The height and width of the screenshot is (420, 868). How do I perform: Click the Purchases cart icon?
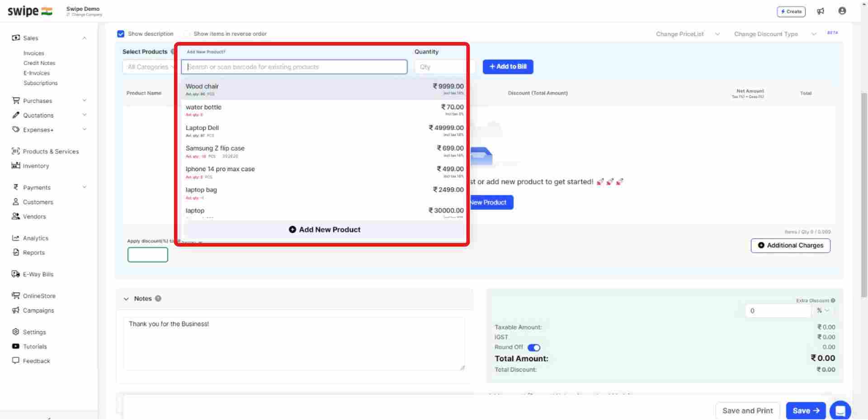[x=16, y=100]
